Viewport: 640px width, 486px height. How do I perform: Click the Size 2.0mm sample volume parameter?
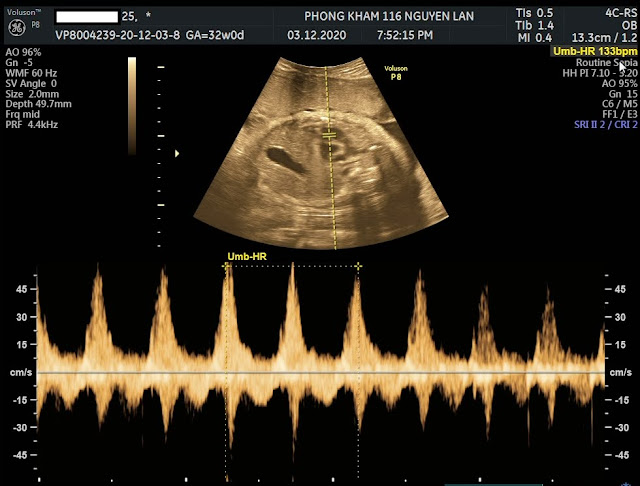point(32,94)
